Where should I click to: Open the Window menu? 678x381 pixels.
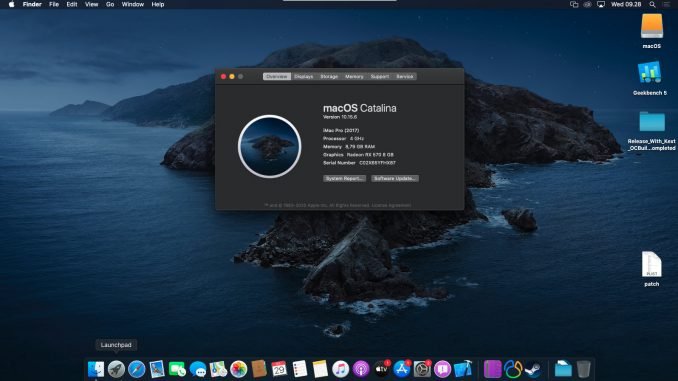tap(132, 4)
